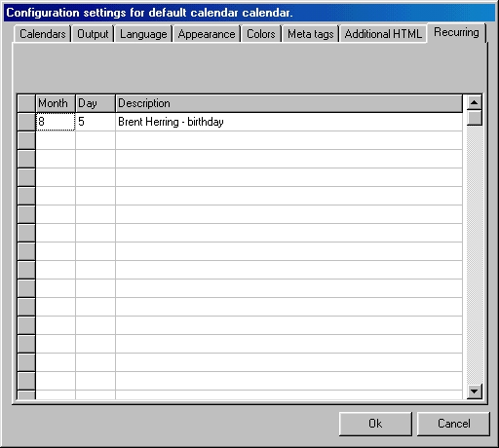Open the Colors tab
This screenshot has height=448, width=499.
(x=261, y=34)
